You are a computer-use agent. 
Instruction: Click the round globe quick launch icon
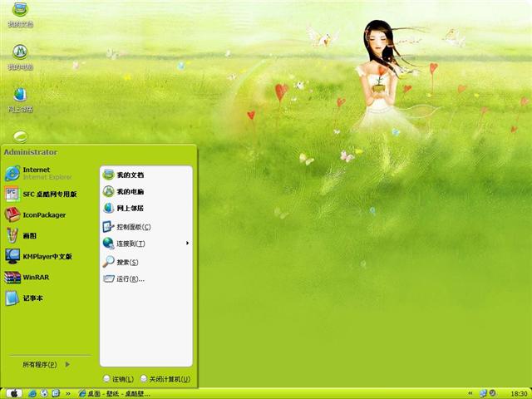[44, 393]
